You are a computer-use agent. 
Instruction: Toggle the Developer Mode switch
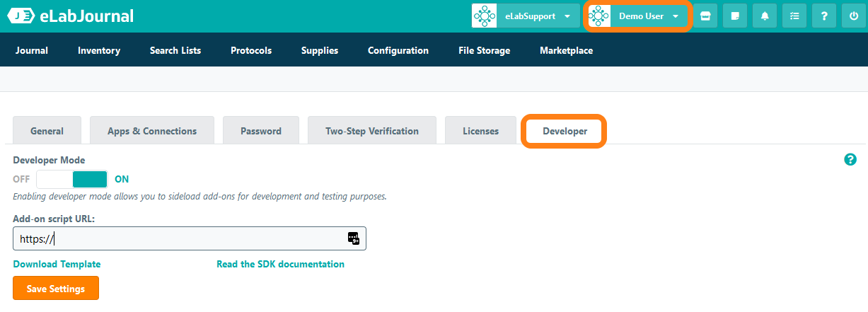pyautogui.click(x=71, y=179)
